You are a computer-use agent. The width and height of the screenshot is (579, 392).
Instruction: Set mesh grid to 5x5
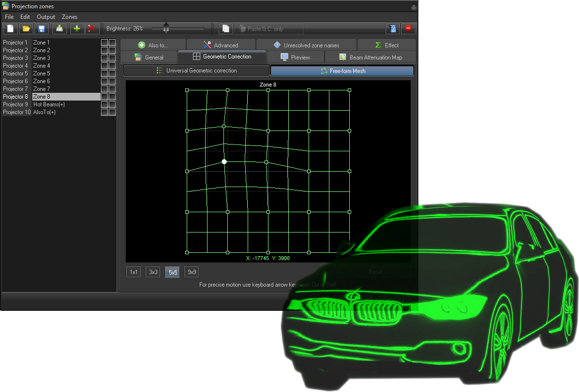[x=173, y=272]
